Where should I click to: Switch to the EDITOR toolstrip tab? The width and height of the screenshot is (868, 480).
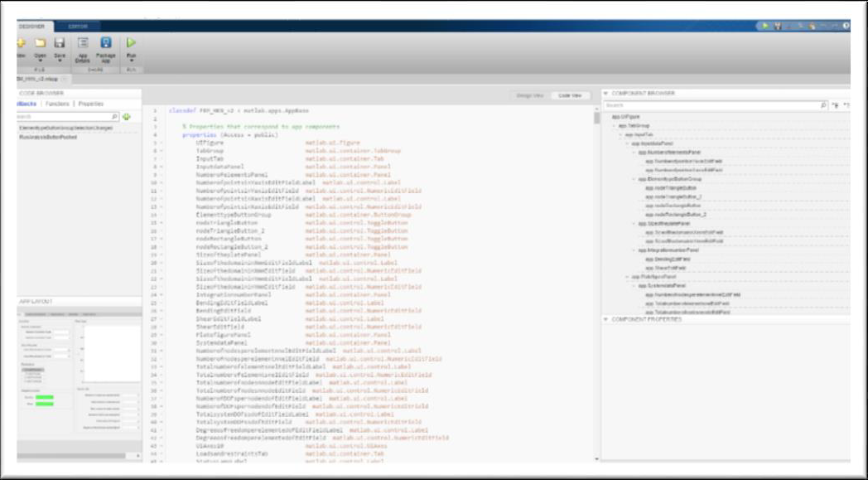pos(80,27)
